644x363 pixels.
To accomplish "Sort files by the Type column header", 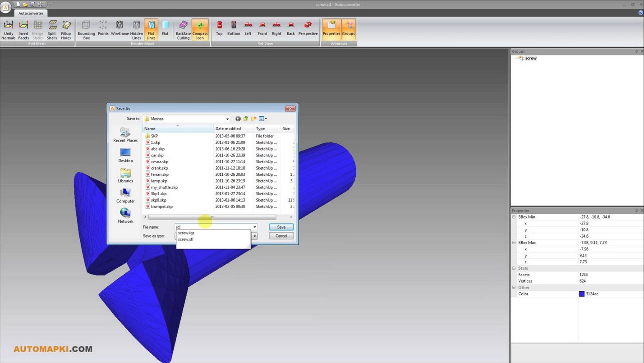I will (x=267, y=129).
